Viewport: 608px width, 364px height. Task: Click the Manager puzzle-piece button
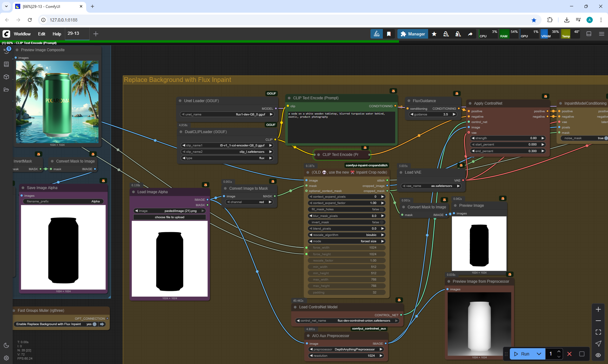tap(413, 34)
